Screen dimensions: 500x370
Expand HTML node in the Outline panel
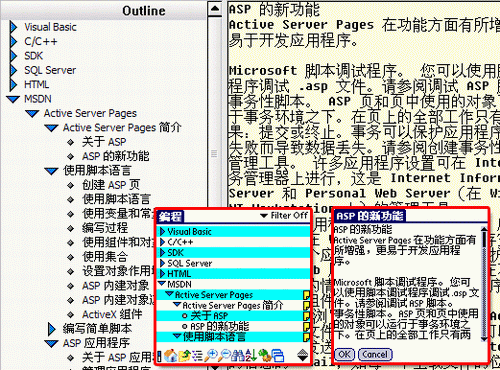(13, 84)
